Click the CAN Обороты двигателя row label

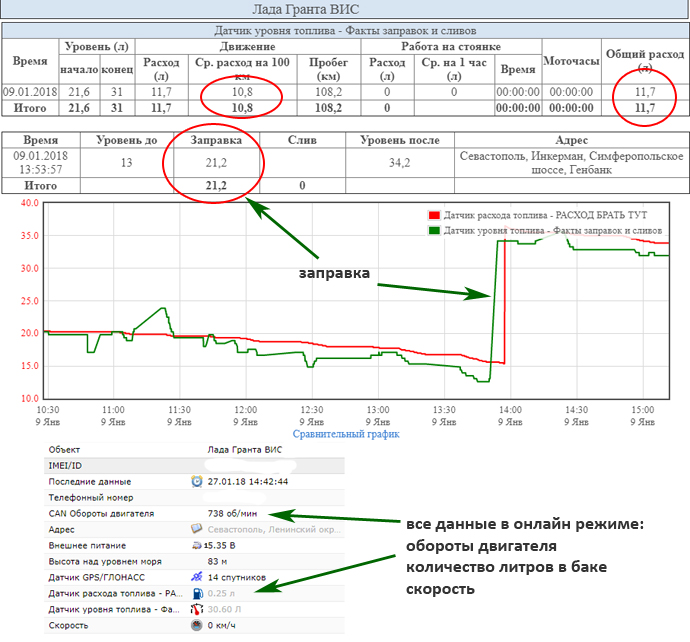tap(101, 513)
